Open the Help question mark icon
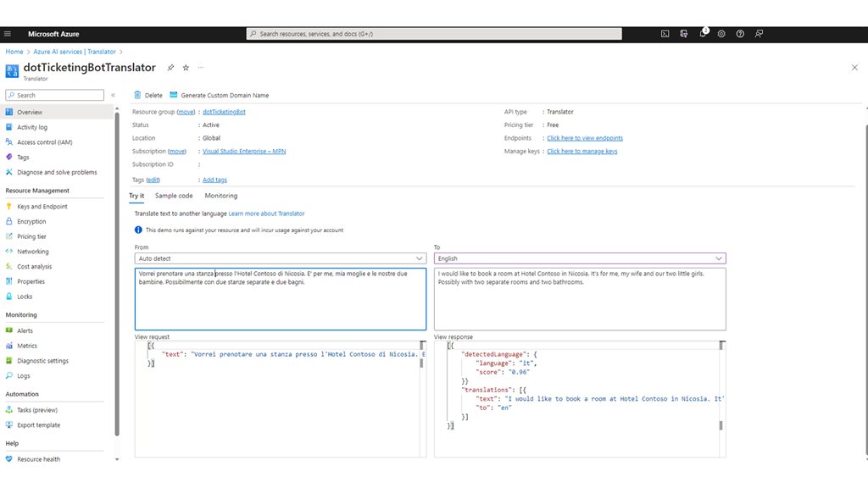Screen dimensions: 868x488 (x=740, y=34)
